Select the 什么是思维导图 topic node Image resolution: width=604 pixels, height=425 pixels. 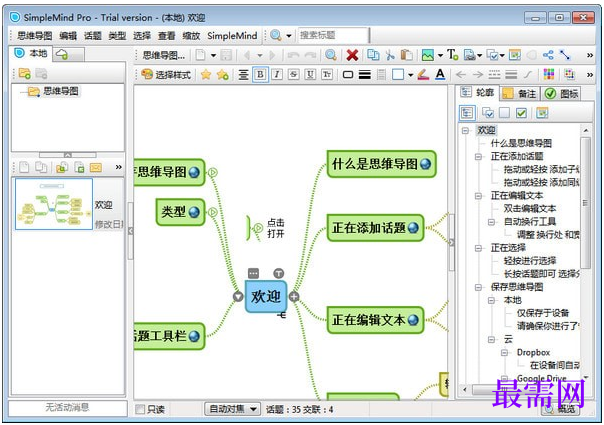click(x=381, y=164)
